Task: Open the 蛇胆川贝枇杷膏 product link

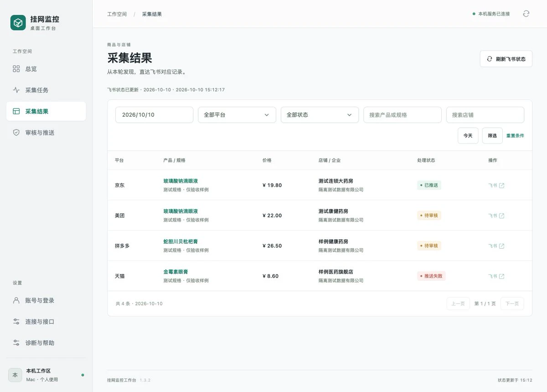Action: pyautogui.click(x=181, y=242)
